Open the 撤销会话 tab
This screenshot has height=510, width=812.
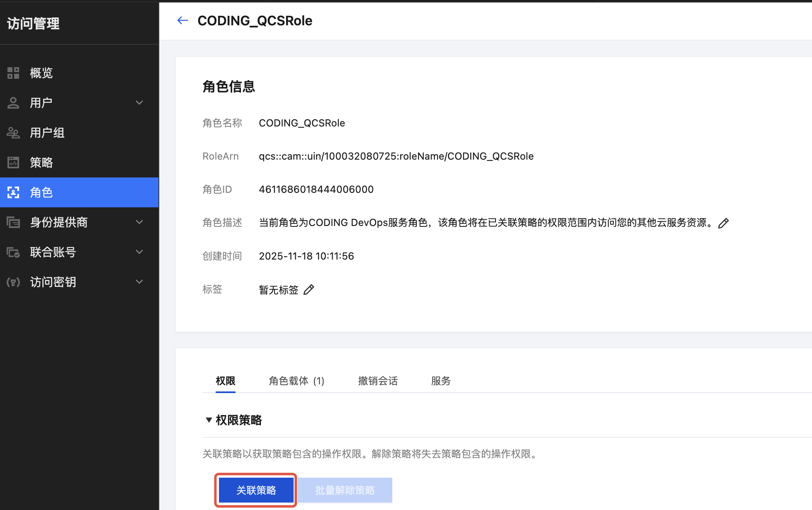pyautogui.click(x=377, y=381)
